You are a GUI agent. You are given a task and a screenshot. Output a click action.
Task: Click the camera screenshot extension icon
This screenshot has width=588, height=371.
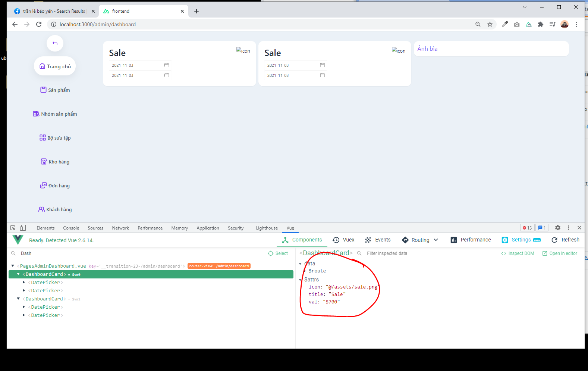517,24
